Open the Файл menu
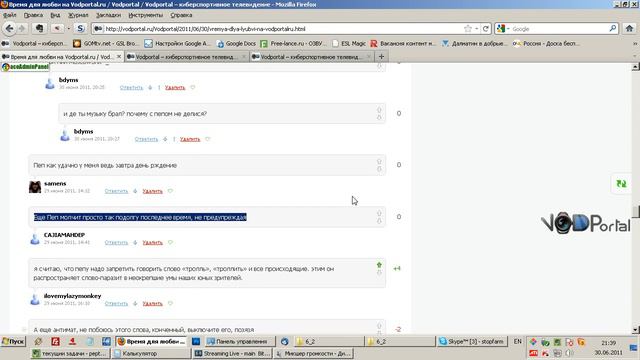Screen dimensions: 640x360 click(x=9, y=15)
